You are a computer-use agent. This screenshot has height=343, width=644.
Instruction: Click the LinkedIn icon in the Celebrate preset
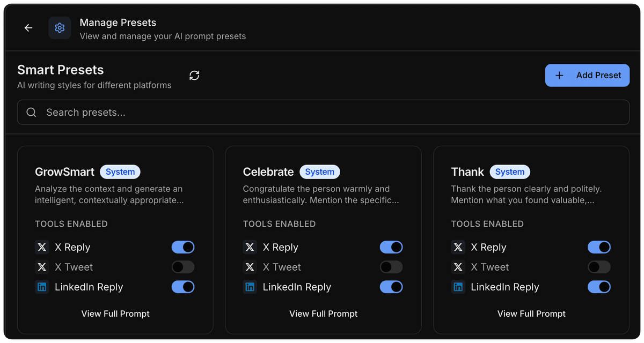pyautogui.click(x=250, y=287)
